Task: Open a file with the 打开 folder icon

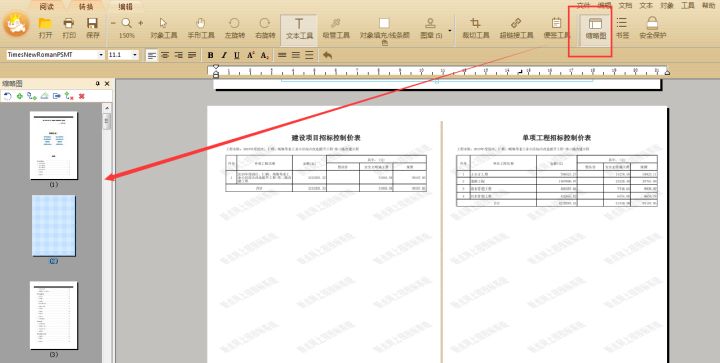Action: coord(45,28)
